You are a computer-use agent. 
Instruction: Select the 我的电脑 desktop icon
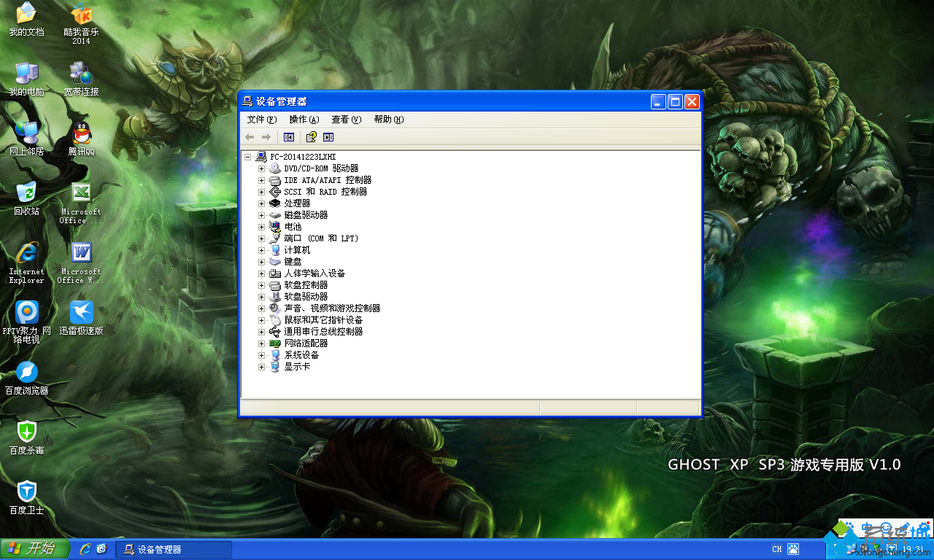[x=26, y=79]
